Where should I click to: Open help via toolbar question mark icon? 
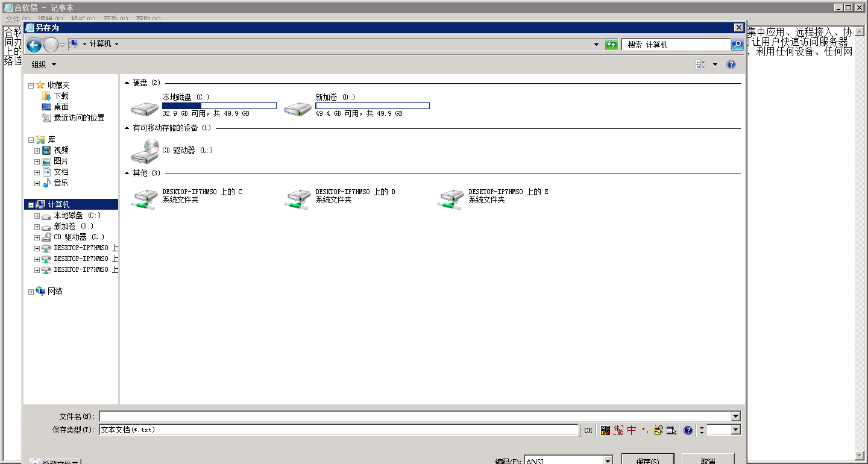click(x=731, y=64)
